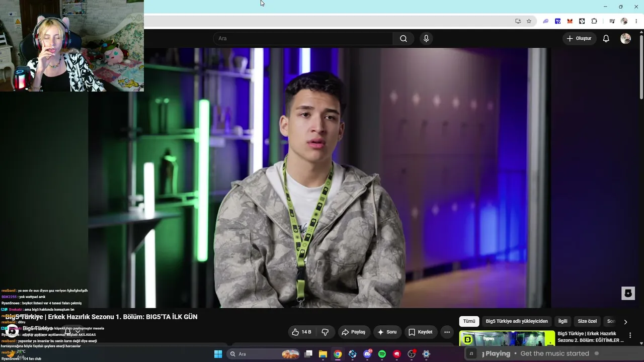644x362 pixels.
Task: Open the '2. Bölüm: EĞİTİMLER' video title
Action: click(591, 337)
